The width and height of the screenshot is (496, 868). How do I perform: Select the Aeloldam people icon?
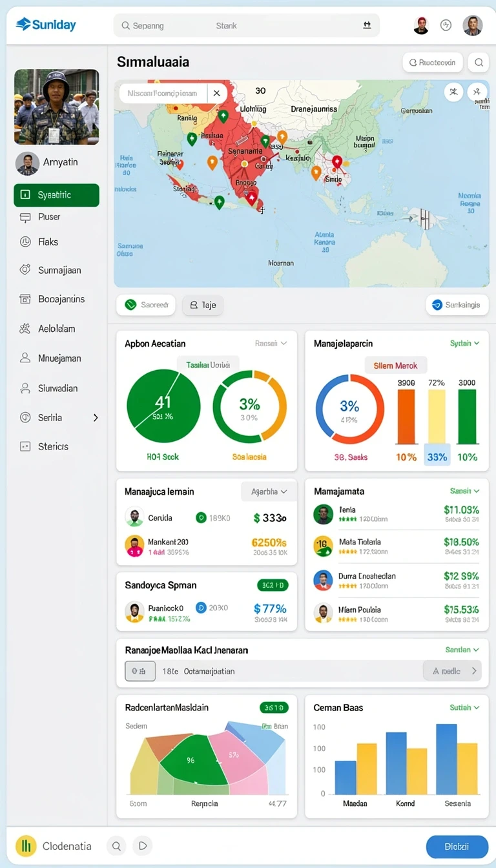click(25, 329)
